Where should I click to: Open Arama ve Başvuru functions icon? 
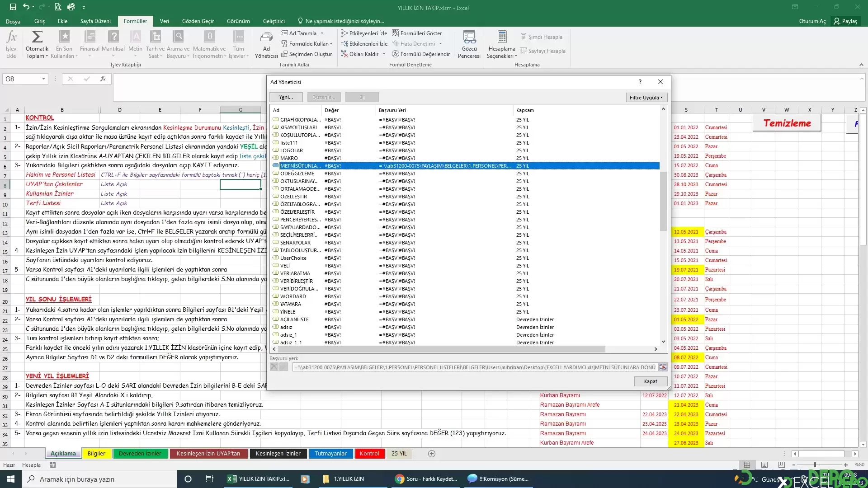178,37
